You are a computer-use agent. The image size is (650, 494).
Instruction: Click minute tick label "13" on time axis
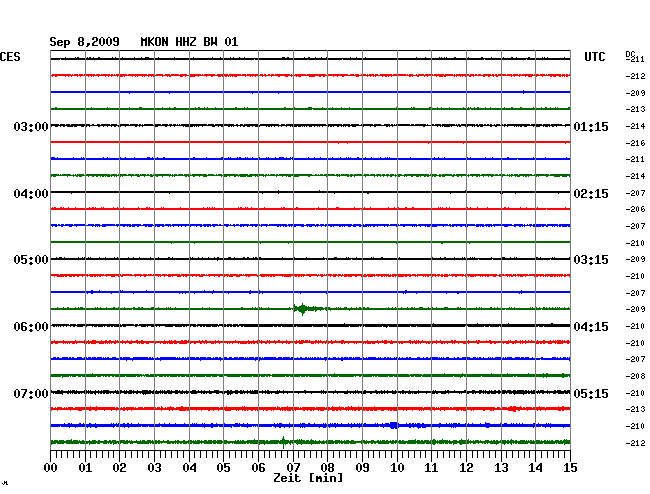click(x=501, y=468)
